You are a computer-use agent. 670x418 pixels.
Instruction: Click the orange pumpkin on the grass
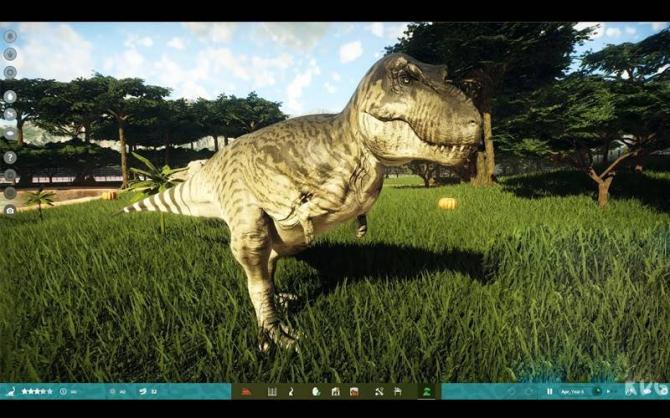coord(447,203)
